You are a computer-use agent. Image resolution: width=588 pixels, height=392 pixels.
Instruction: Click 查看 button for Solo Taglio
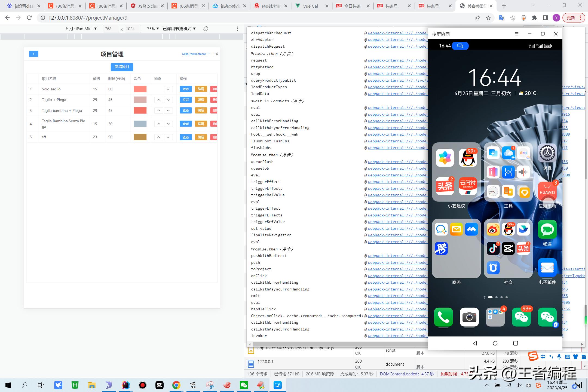click(x=186, y=89)
